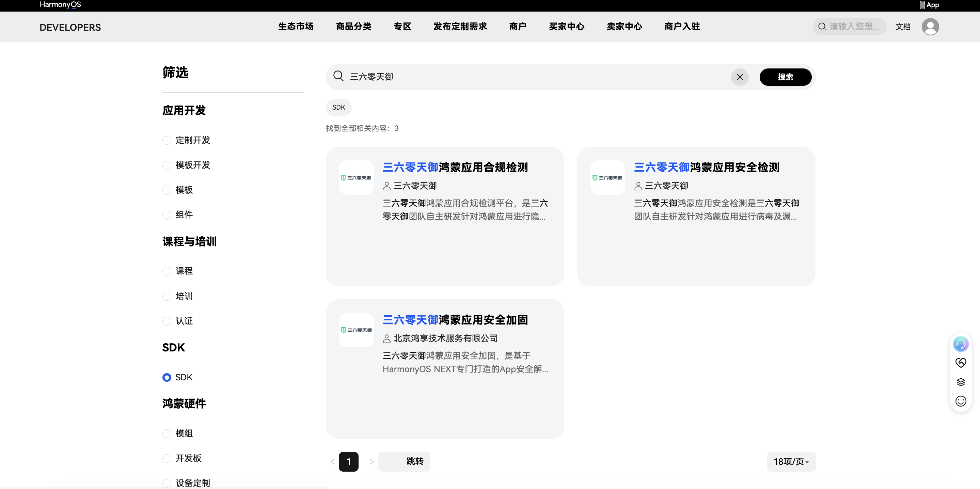
Task: Click the smiley feedback icon
Action: point(961,401)
